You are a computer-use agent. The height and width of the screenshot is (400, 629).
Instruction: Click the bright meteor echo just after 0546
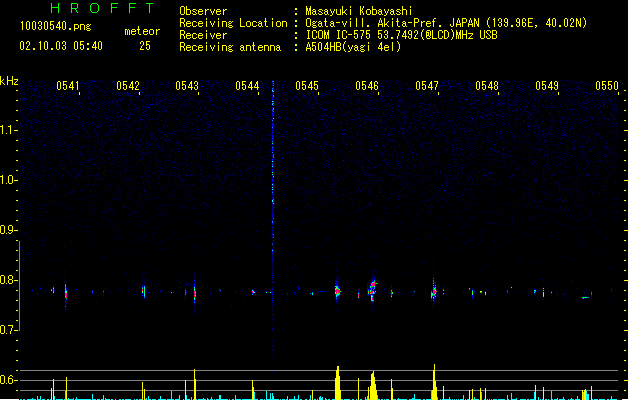click(x=373, y=290)
